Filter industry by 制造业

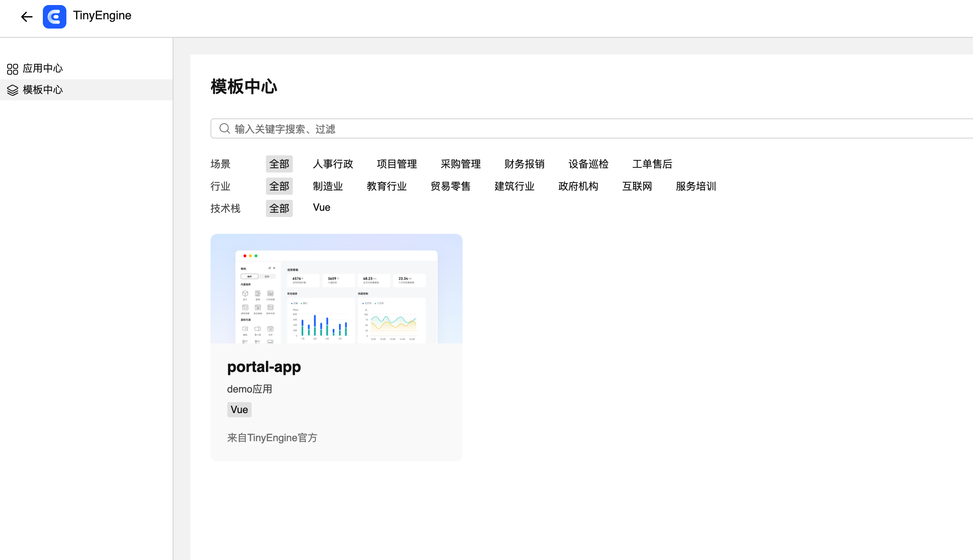click(328, 186)
